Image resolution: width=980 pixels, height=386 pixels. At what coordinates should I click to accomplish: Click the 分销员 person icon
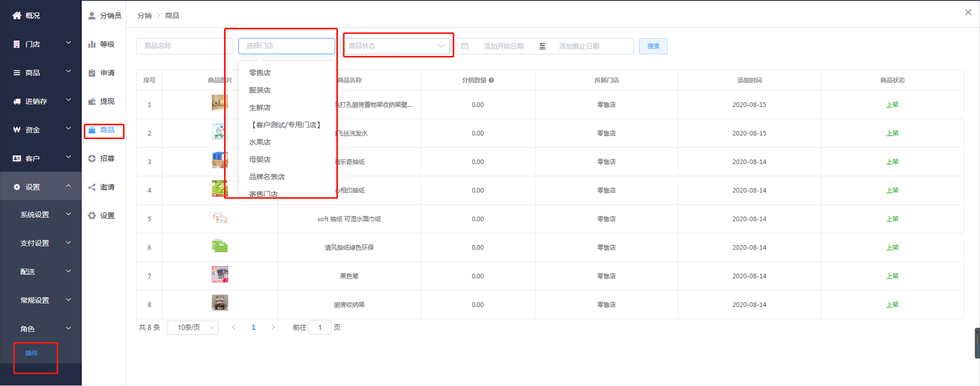(x=92, y=16)
